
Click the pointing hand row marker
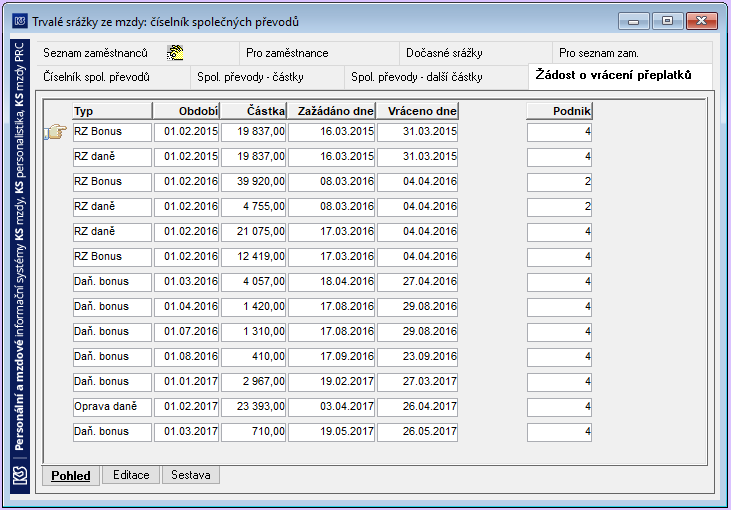[56, 132]
